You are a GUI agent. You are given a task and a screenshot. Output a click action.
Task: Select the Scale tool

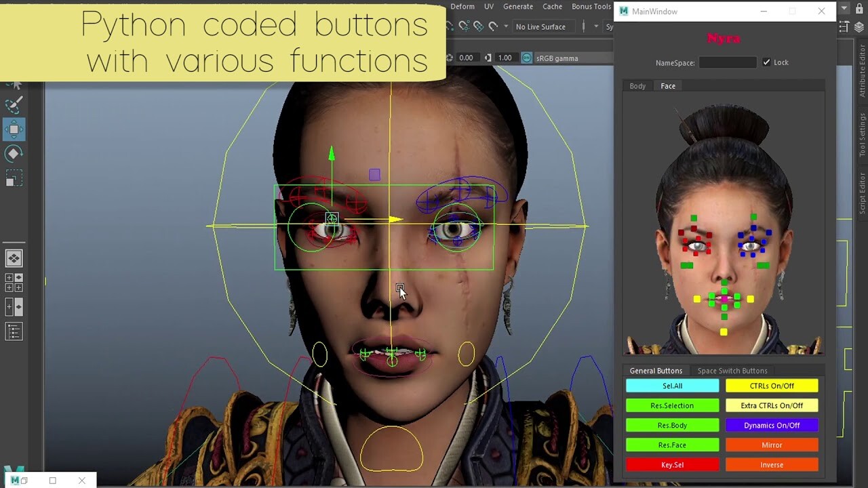(15, 178)
